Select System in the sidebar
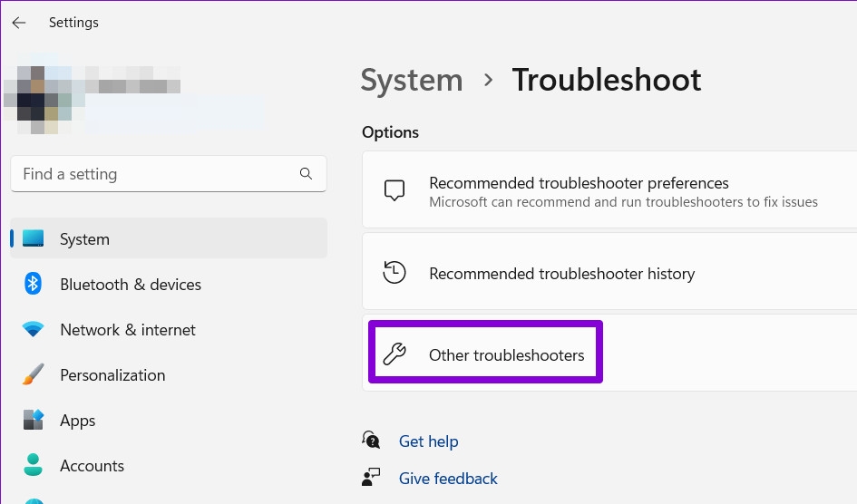Image resolution: width=857 pixels, height=504 pixels. point(169,238)
